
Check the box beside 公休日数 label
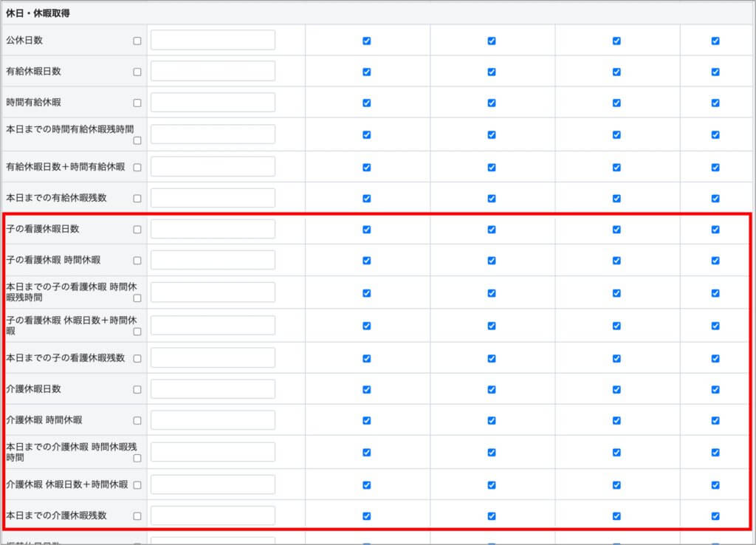click(137, 41)
